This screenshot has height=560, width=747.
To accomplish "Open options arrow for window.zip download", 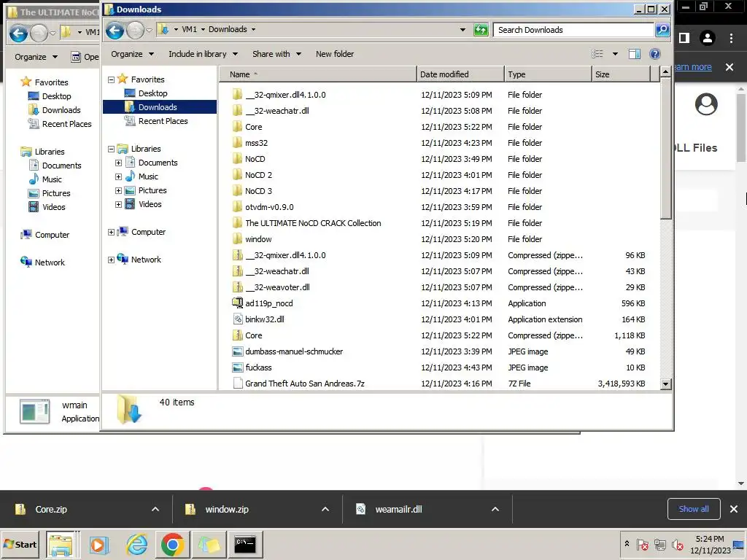I will click(325, 509).
